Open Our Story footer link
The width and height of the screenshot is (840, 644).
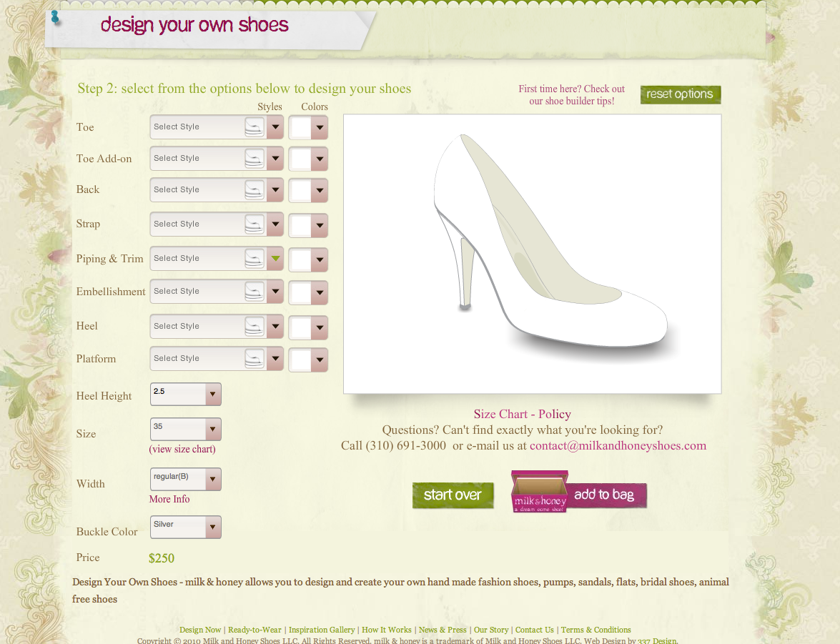[x=490, y=630]
